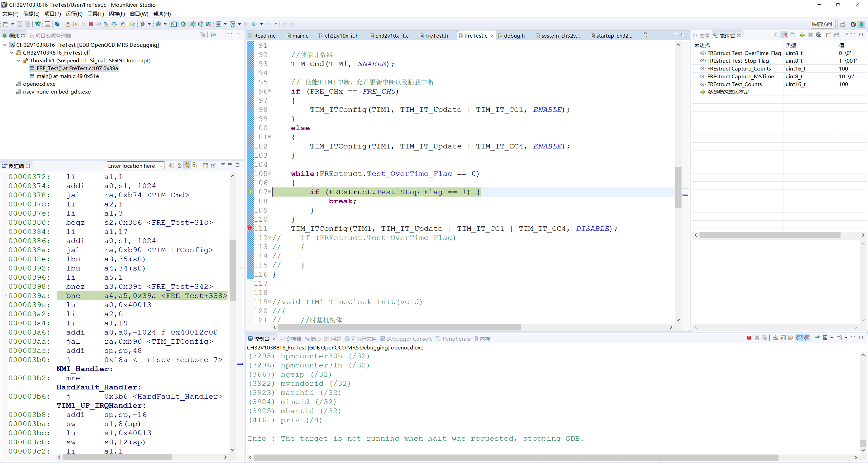Select the FREstruct.Test_Stop_Flag expression row
Viewport: 868px width, 463px height.
779,61
